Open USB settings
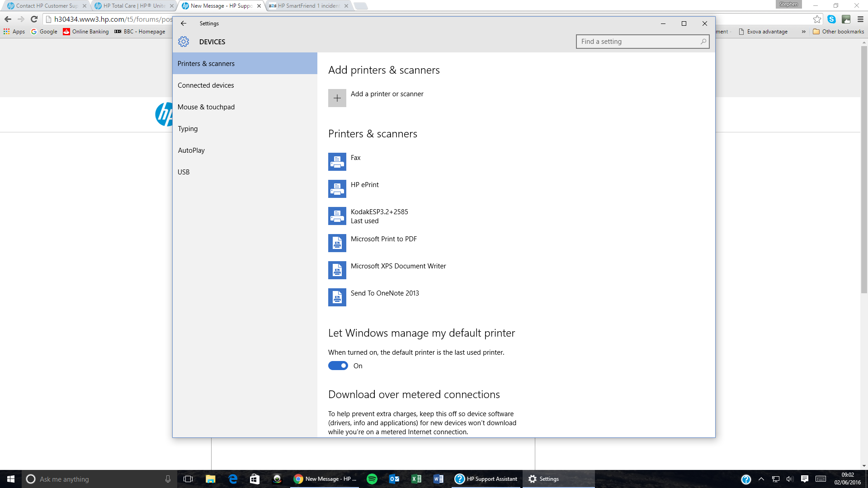The image size is (868, 488). coord(245,172)
